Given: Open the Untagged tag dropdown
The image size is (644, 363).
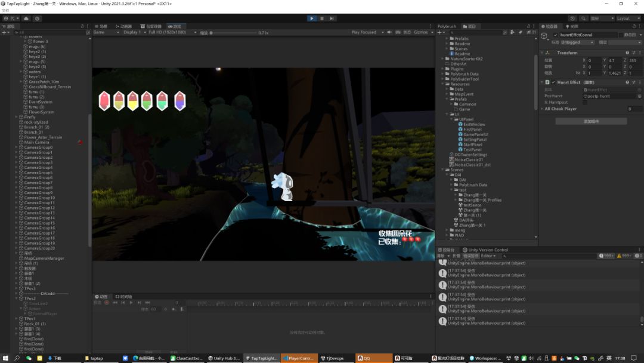Looking at the screenshot, I should [x=577, y=42].
